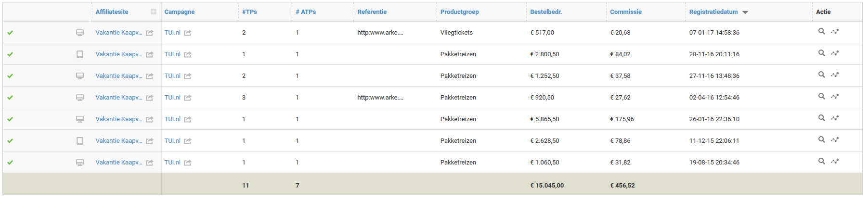Click the magnifier icon for 19-08-15 transaction
Screen dimensions: 868x201
(x=821, y=161)
